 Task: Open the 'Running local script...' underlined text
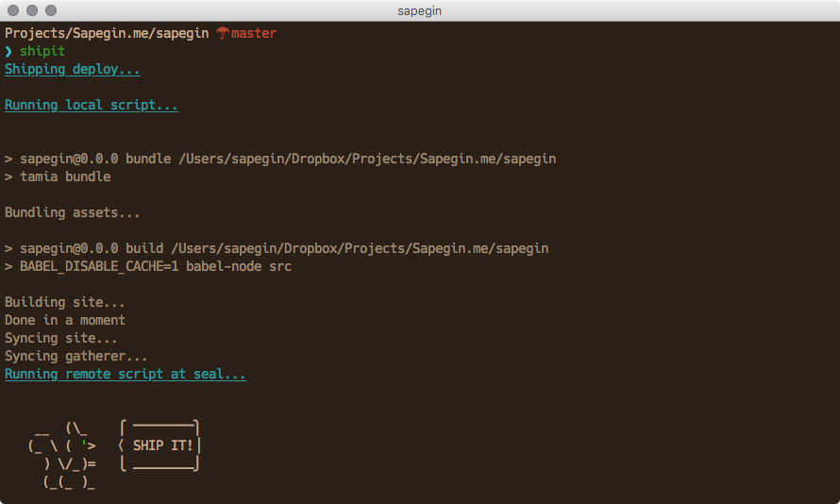tap(91, 106)
